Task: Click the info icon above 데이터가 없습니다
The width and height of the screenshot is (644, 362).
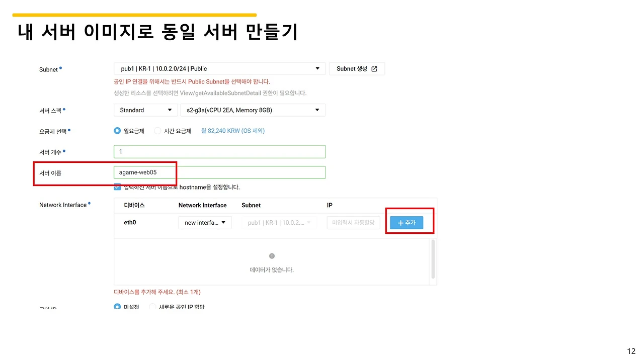Action: [x=272, y=255]
